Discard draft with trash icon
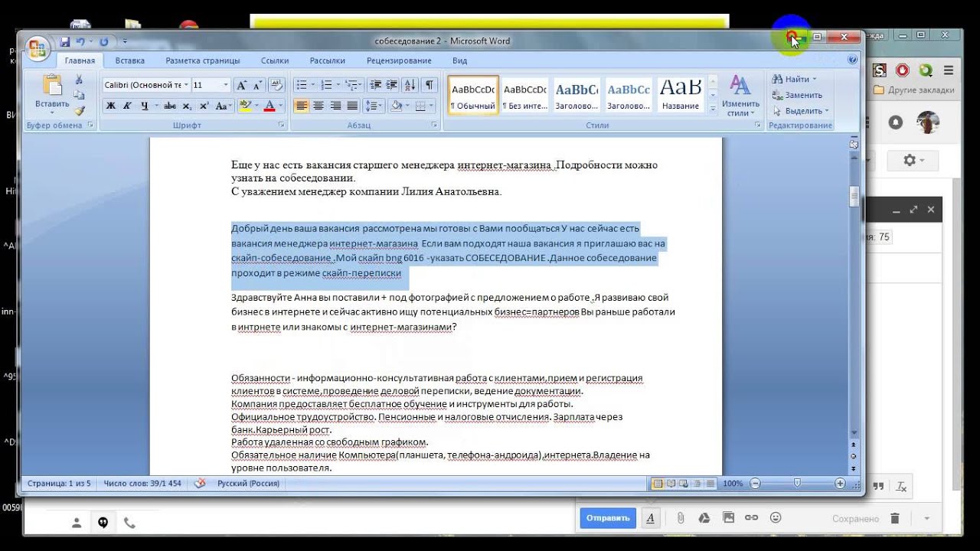Screen dimensions: 980x551 tap(894, 518)
